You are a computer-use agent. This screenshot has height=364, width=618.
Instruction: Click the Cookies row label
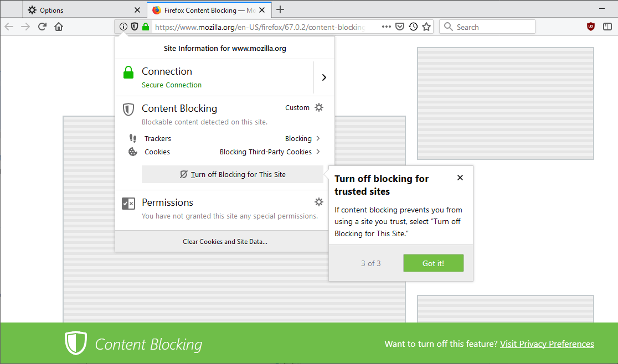tap(157, 152)
